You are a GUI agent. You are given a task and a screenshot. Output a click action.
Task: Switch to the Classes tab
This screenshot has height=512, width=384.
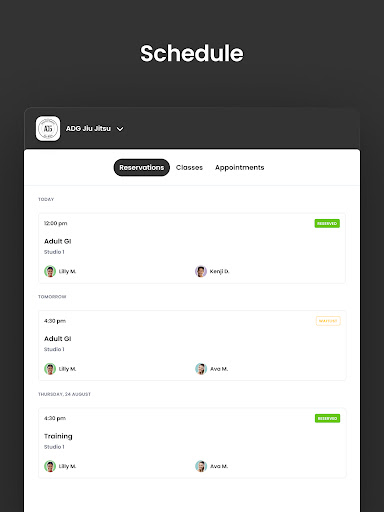coord(189,167)
